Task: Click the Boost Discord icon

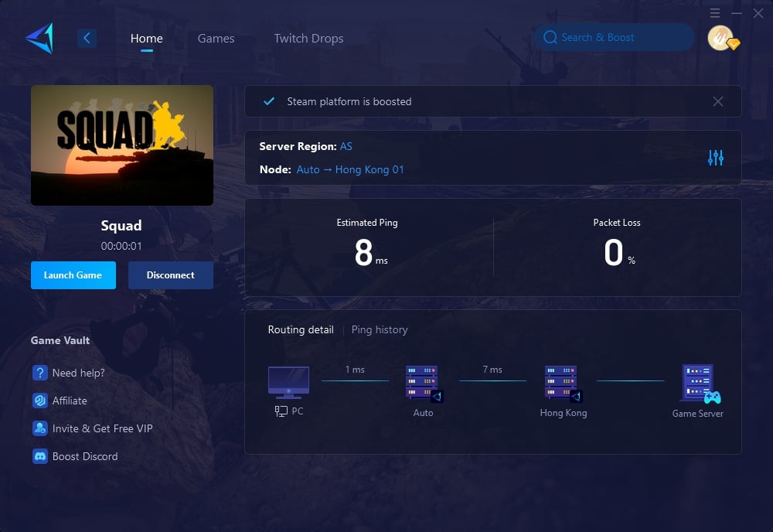Action: (40, 456)
